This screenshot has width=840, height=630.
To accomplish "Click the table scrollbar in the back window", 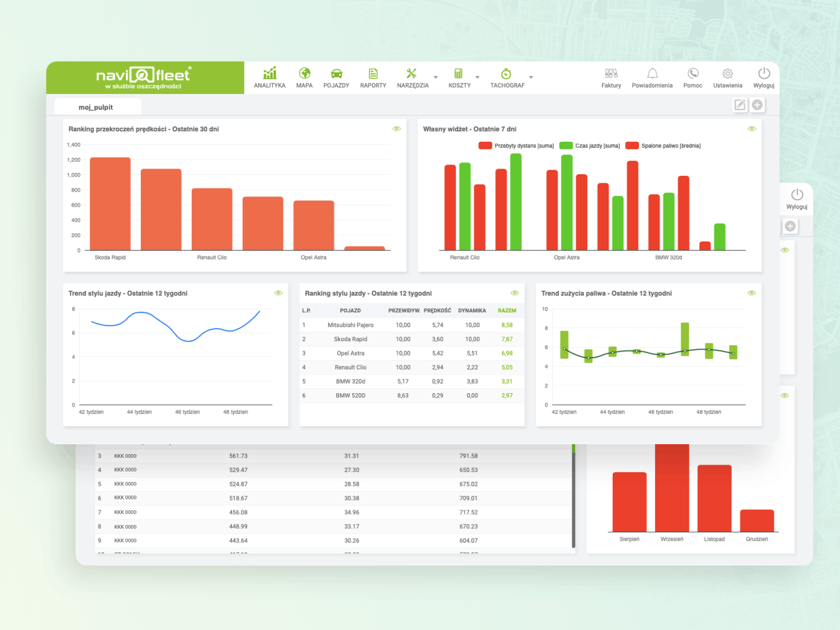I will point(573,496).
